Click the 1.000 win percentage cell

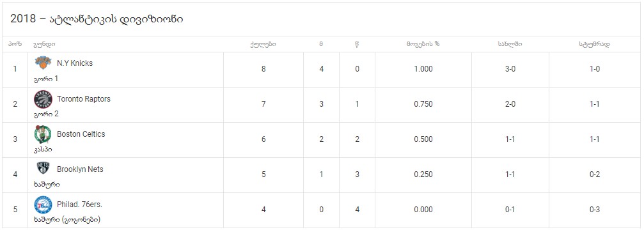[x=423, y=69]
